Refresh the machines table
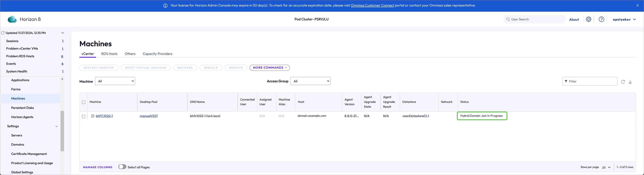The image size is (644, 175). (x=623, y=82)
